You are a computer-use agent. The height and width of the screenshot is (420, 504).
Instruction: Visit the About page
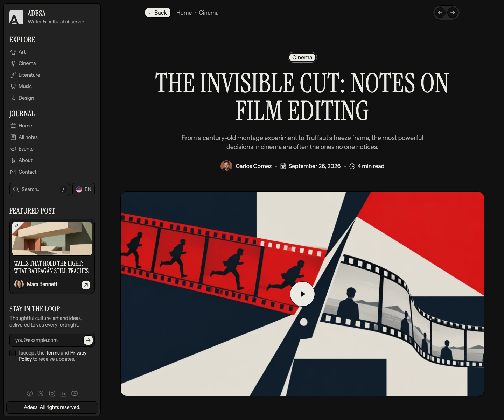pyautogui.click(x=25, y=160)
